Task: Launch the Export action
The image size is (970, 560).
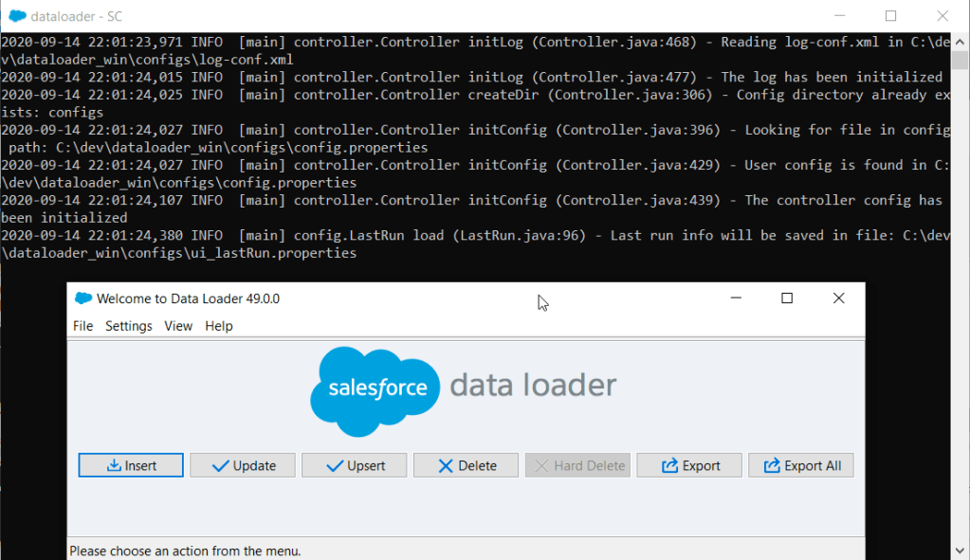Action: coord(689,465)
